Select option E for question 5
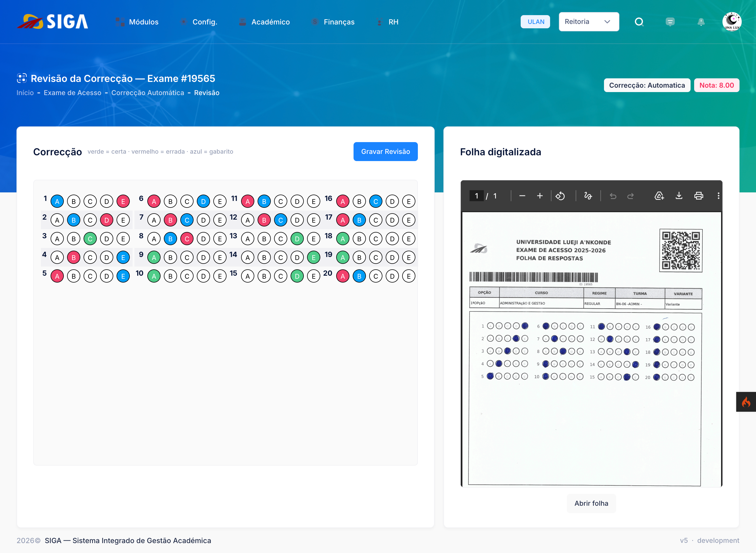Screen dimensions: 756x553 tap(123, 276)
